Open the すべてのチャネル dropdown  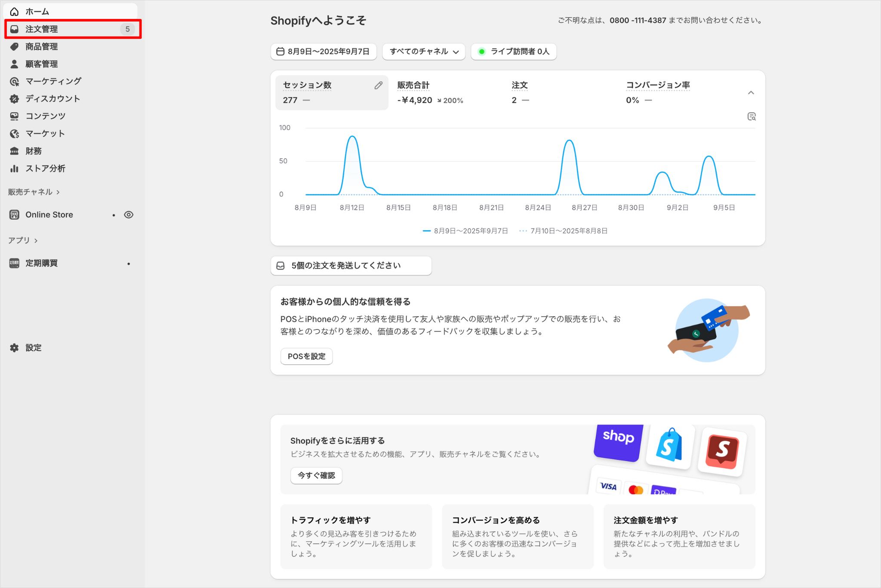pos(423,52)
